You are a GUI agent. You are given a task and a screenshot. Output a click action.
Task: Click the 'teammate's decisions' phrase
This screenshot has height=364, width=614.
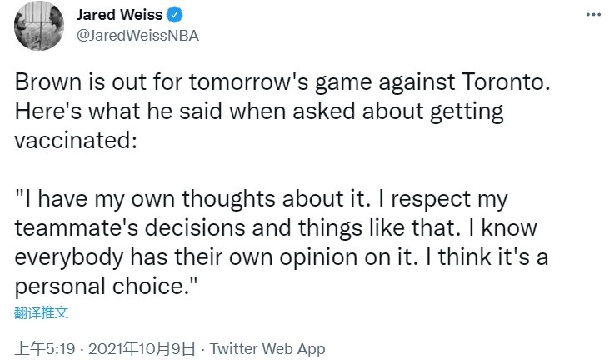coord(130,227)
